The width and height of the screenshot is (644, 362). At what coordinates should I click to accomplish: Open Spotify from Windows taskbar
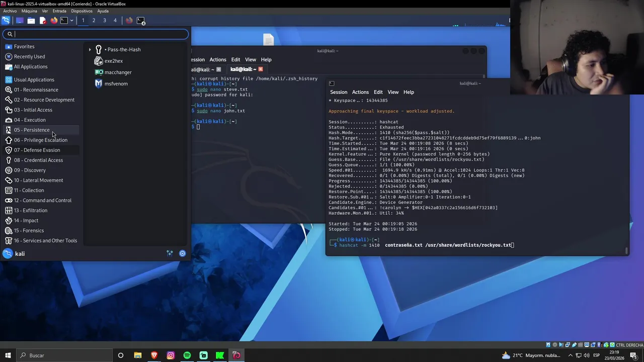tap(187, 355)
